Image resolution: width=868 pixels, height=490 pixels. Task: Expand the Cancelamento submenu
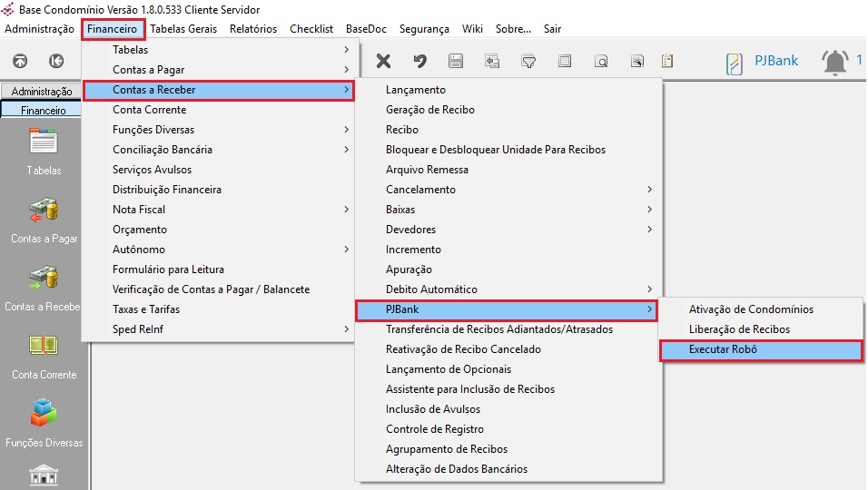point(508,190)
